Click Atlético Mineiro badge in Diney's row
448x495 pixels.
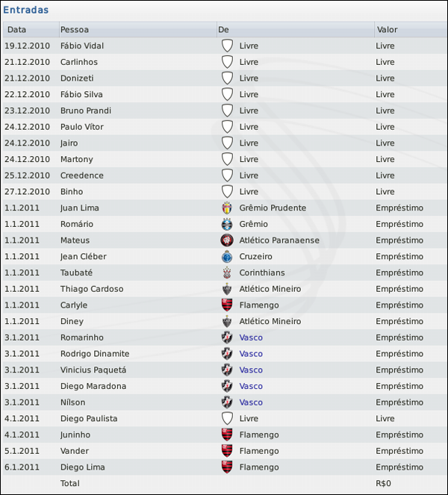click(227, 321)
